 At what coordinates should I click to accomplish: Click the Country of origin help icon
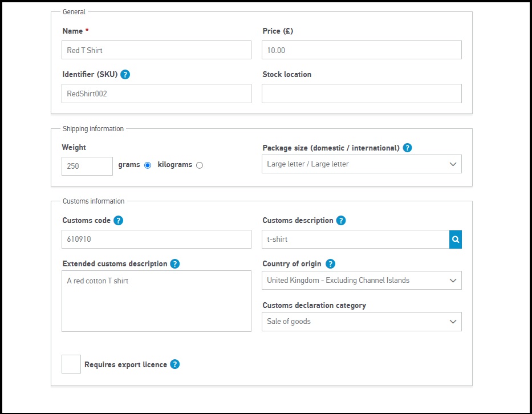point(330,264)
